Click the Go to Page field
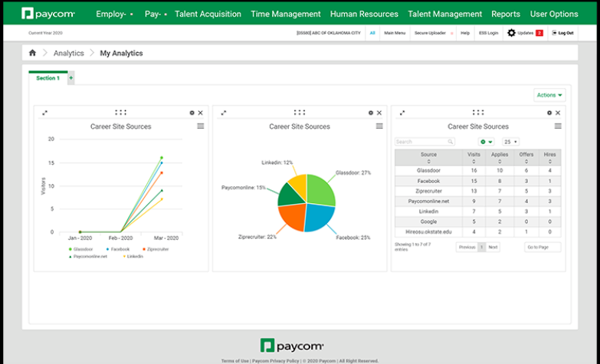 coord(543,248)
